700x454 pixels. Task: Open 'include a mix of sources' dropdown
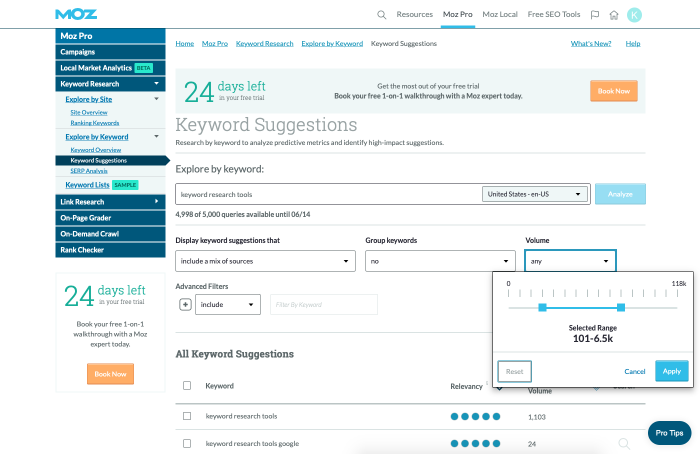tap(265, 261)
